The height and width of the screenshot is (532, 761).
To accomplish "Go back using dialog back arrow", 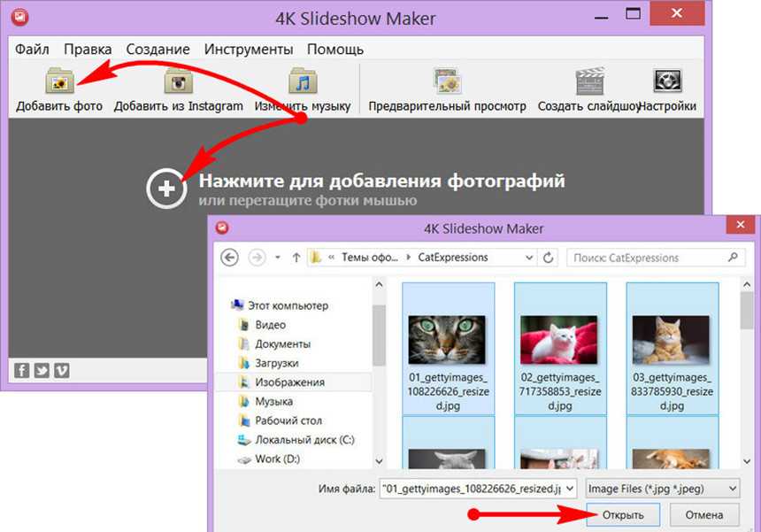I will pyautogui.click(x=231, y=258).
